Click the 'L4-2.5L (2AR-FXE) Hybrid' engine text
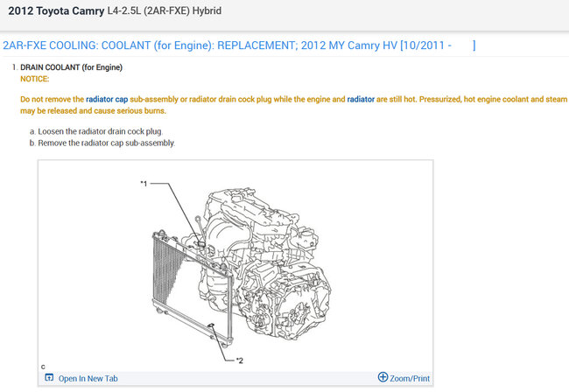This screenshot has height=392, width=569. click(x=164, y=10)
